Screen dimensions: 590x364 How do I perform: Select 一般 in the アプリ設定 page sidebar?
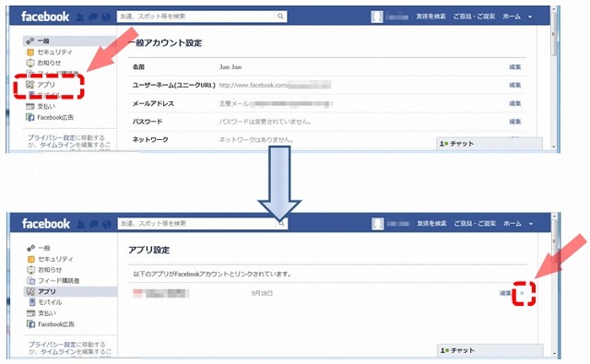[x=44, y=248]
